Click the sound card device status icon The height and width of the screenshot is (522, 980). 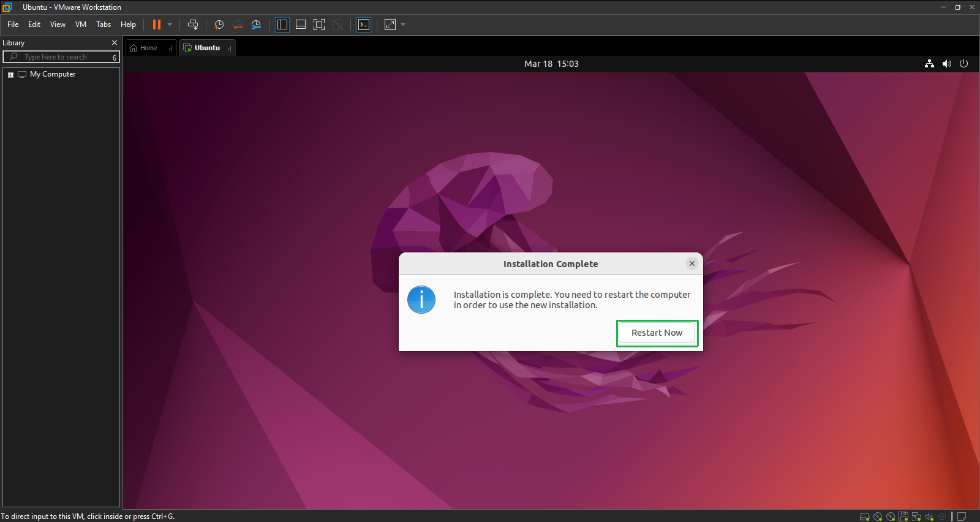point(929,516)
